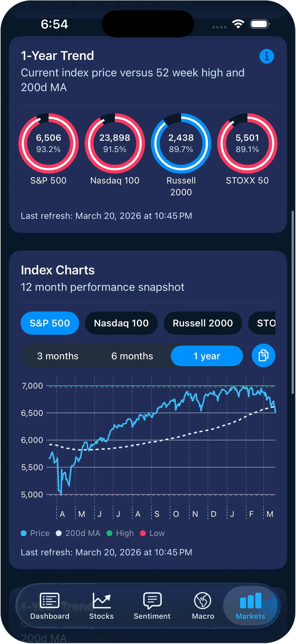Show the partially hidden STOXX chip
The height and width of the screenshot is (644, 296).
coord(264,323)
